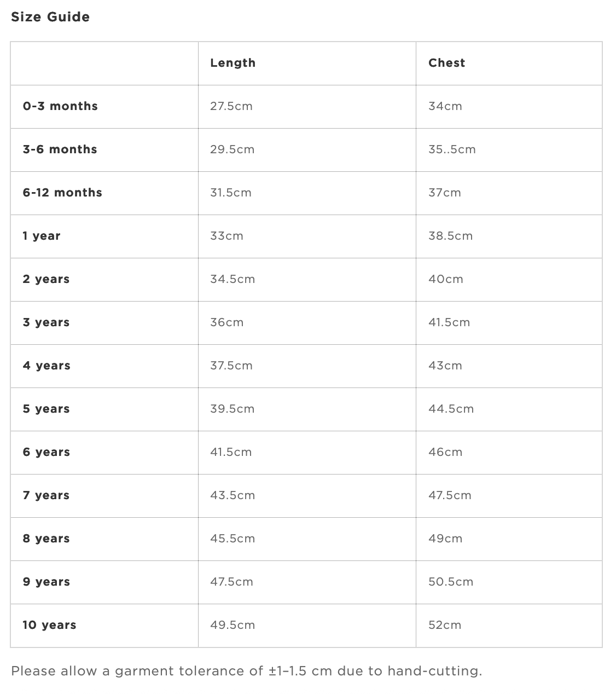616x694 pixels.
Task: Click the Size Guide heading
Action: (x=50, y=17)
